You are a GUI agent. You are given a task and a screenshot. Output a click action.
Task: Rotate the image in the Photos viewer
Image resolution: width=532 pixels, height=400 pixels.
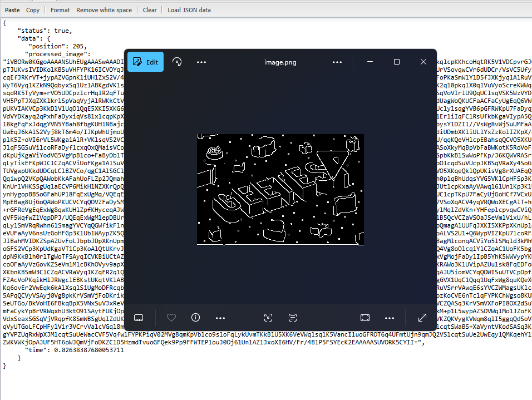[177, 62]
